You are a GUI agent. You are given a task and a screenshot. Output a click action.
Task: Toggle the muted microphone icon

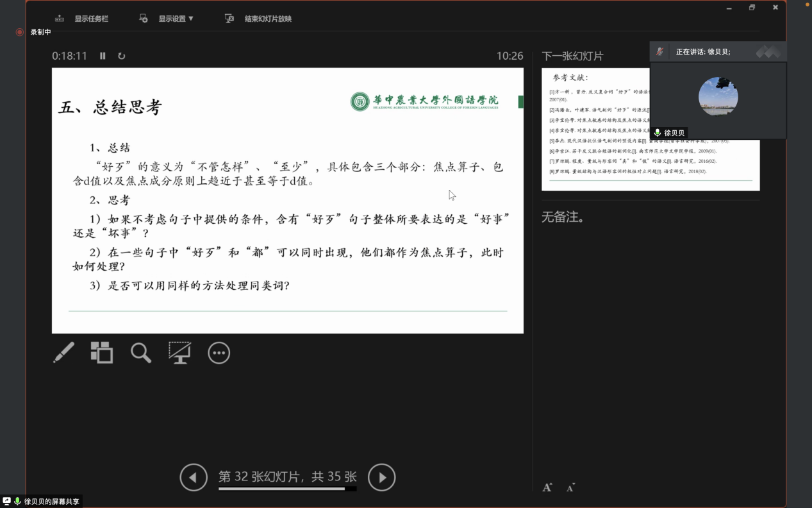660,52
